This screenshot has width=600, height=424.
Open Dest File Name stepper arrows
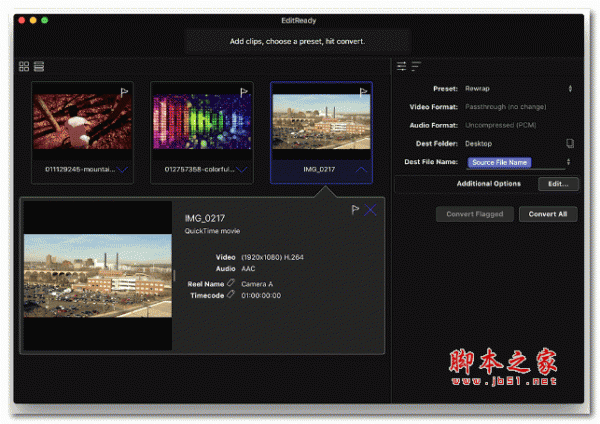click(568, 162)
